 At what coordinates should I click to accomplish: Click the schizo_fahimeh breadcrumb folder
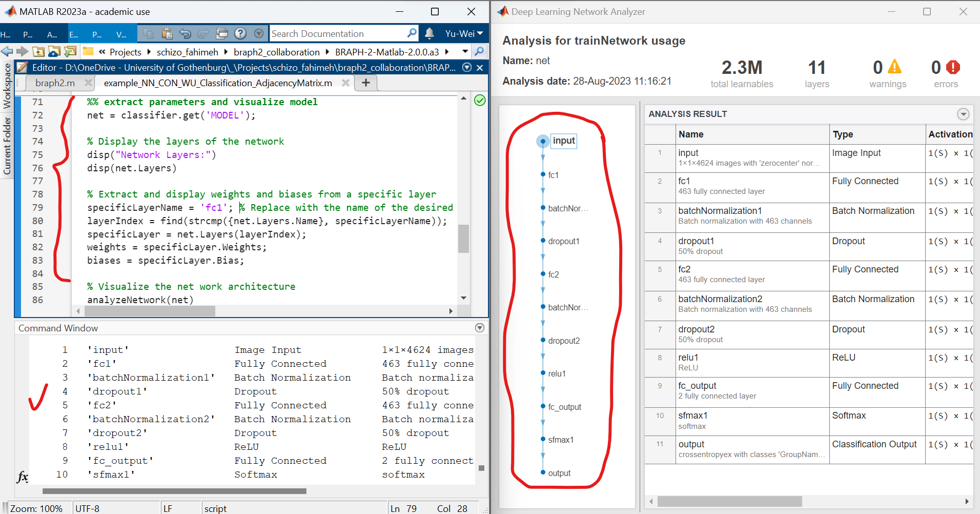pos(187,52)
